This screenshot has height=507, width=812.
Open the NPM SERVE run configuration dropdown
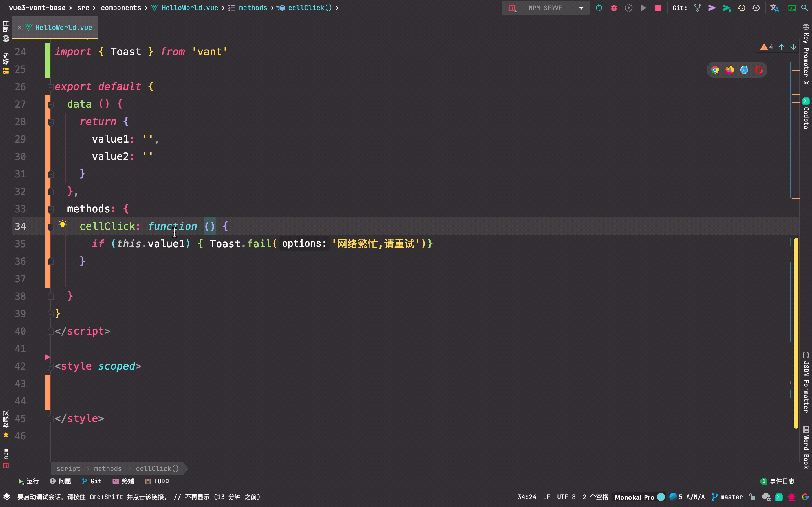click(x=581, y=8)
